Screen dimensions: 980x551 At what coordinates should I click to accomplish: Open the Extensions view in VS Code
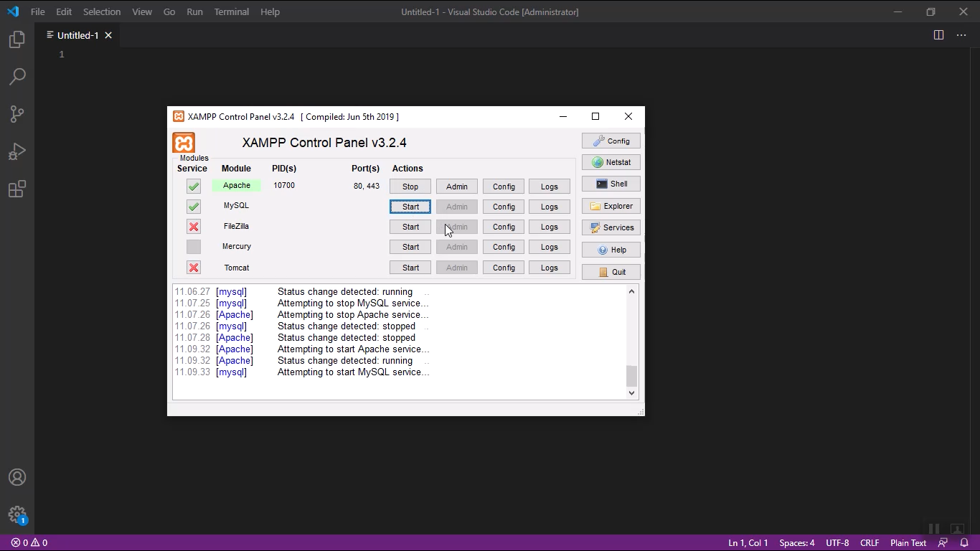click(17, 189)
